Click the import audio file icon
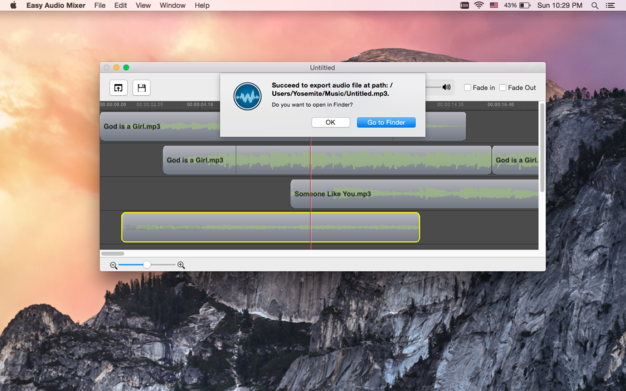The width and height of the screenshot is (626, 391). tap(119, 88)
